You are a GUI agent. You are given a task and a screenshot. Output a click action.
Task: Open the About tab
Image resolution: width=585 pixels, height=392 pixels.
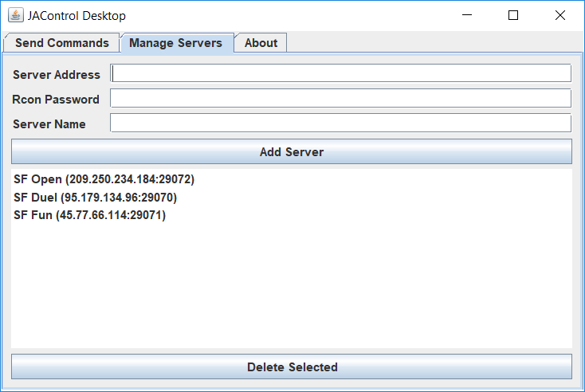pos(261,43)
